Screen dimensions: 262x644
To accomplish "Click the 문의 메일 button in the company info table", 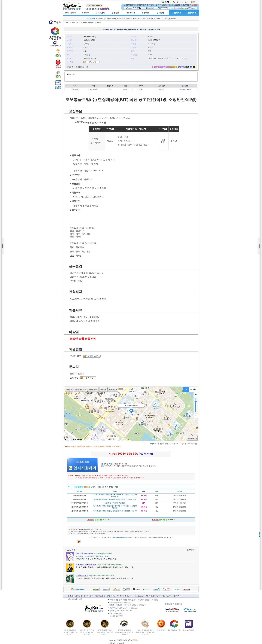I will point(91,62).
